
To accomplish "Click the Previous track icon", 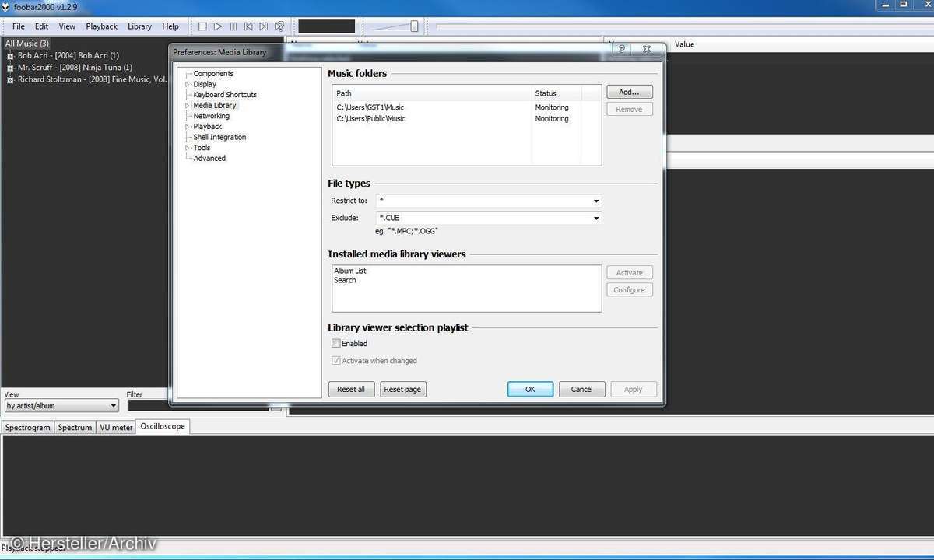I will (249, 26).
